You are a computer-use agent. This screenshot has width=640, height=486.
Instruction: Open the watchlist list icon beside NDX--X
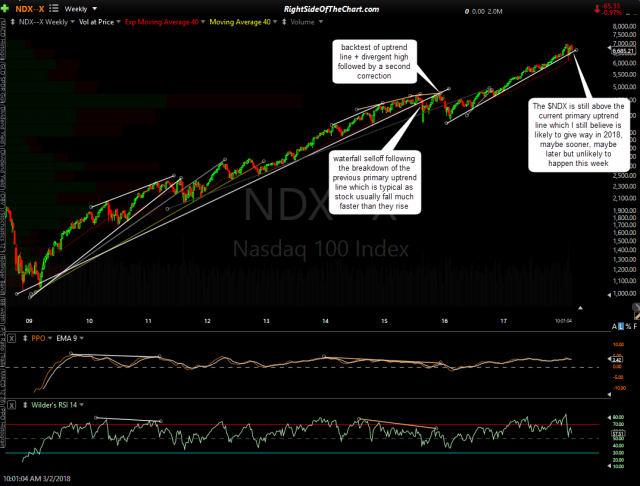click(53, 9)
